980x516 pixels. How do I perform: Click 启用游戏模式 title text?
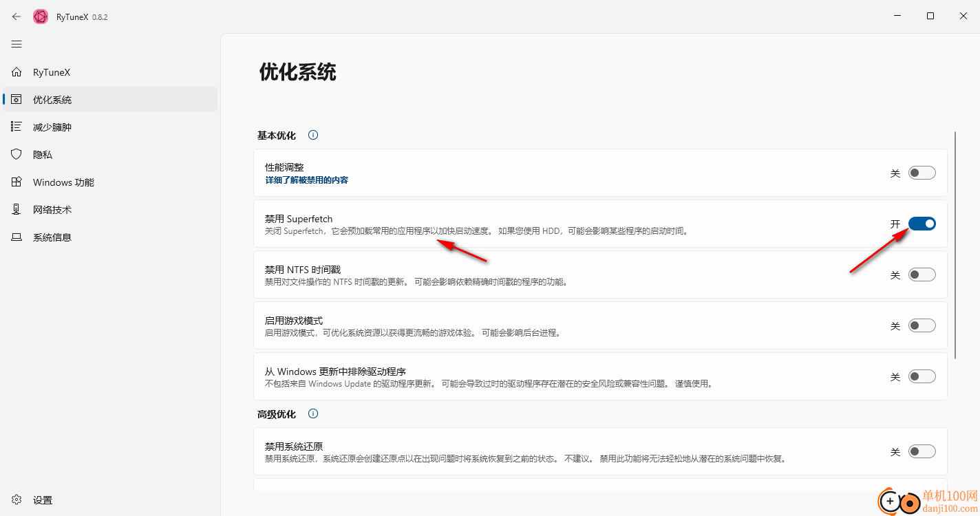(294, 321)
